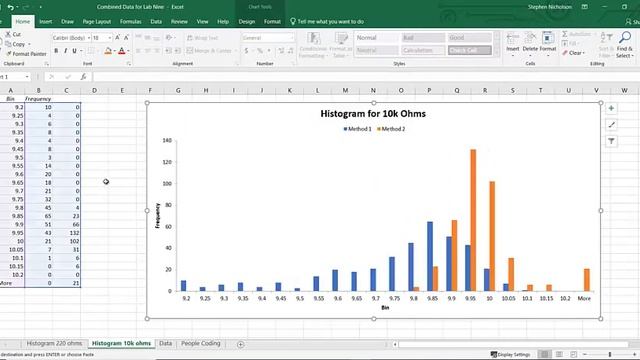Select the Method 2 legend entry
This screenshot has height=360, width=640.
[x=391, y=129]
